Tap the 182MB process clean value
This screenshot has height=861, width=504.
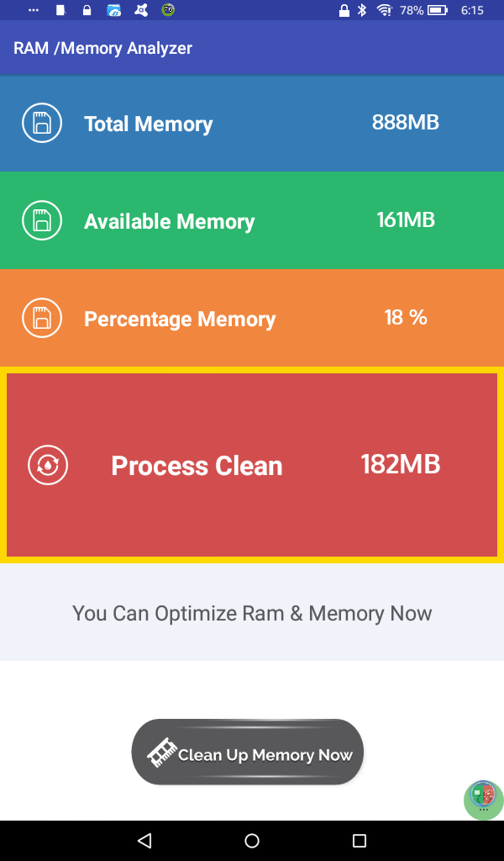click(400, 464)
